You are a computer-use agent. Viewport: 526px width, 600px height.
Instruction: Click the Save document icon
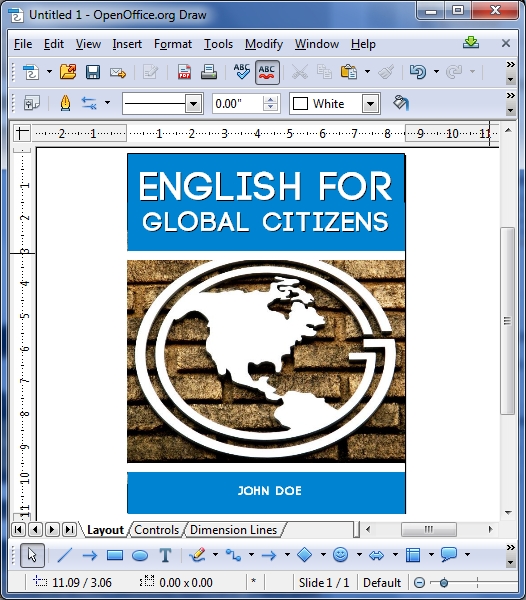93,72
